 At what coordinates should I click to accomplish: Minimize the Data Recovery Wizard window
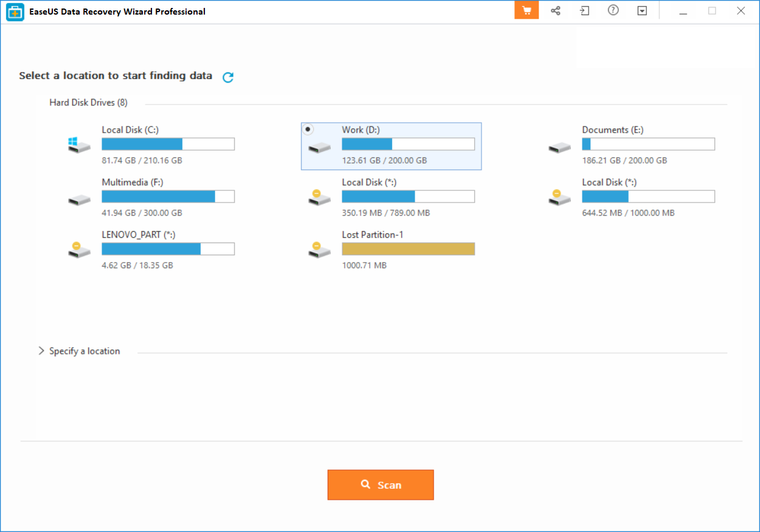683,11
